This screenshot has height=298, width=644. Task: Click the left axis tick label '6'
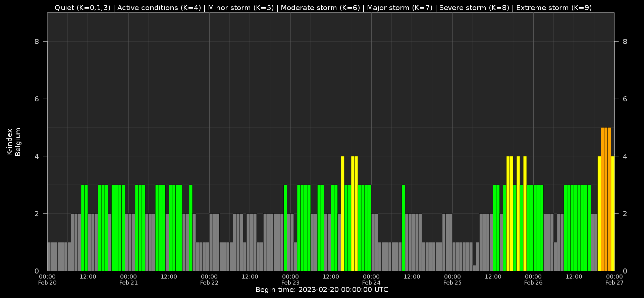[37, 99]
